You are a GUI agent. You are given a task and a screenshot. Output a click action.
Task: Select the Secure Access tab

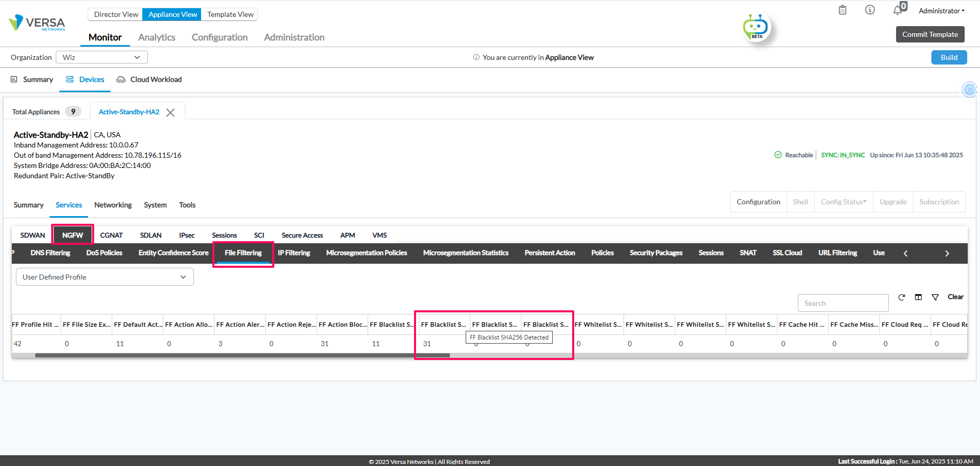click(302, 235)
